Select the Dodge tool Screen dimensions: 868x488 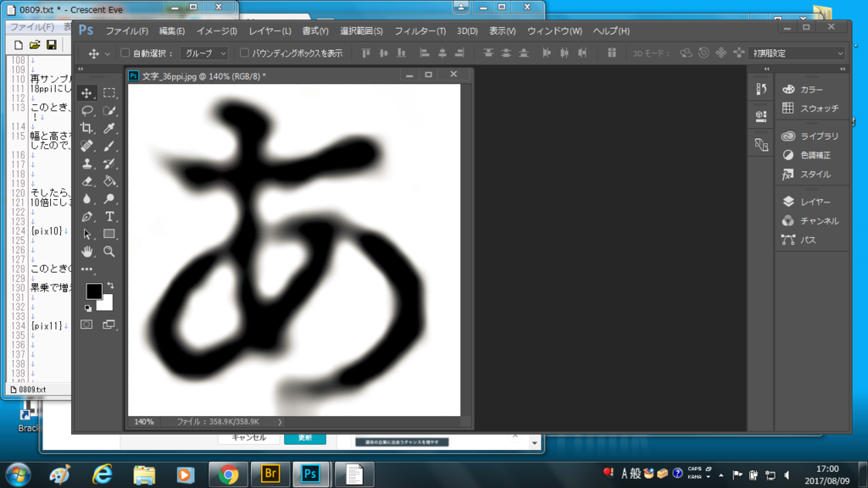[x=109, y=199]
